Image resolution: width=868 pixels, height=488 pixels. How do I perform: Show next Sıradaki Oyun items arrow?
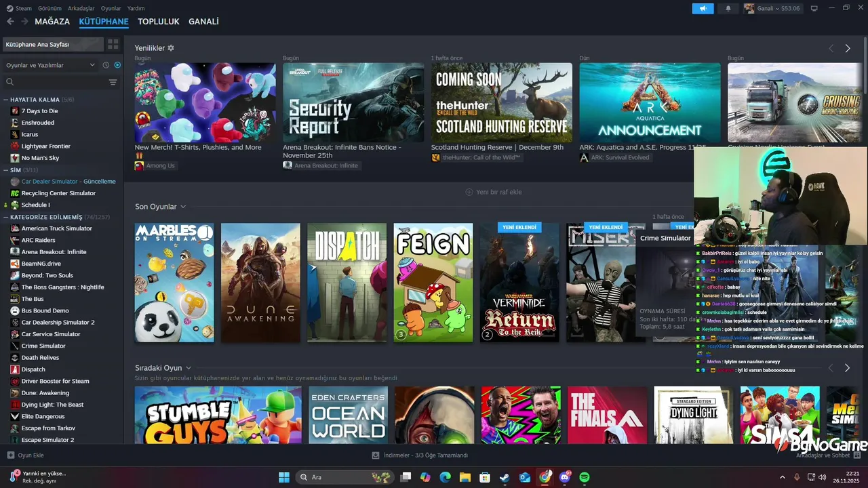pos(847,367)
